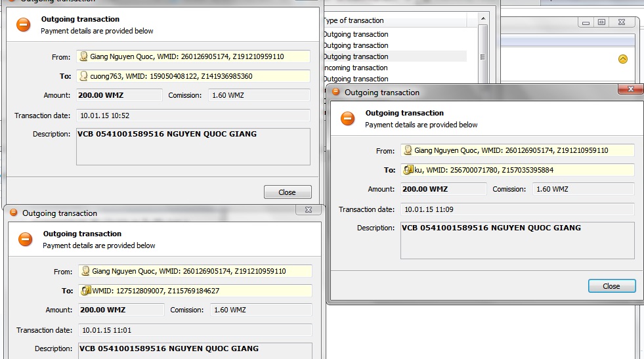Image resolution: width=644 pixels, height=359 pixels.
Task: Close the 11:09 transaction dialog to ku
Action: (612, 286)
